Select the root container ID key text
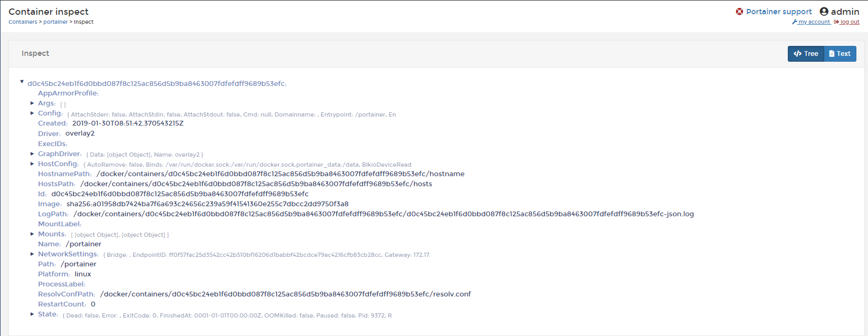 click(x=157, y=83)
